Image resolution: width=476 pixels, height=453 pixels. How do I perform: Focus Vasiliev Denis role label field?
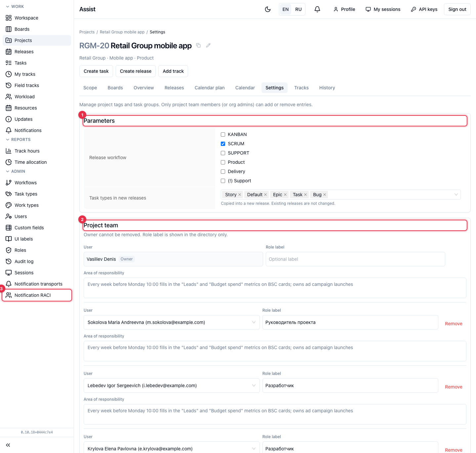pos(355,259)
